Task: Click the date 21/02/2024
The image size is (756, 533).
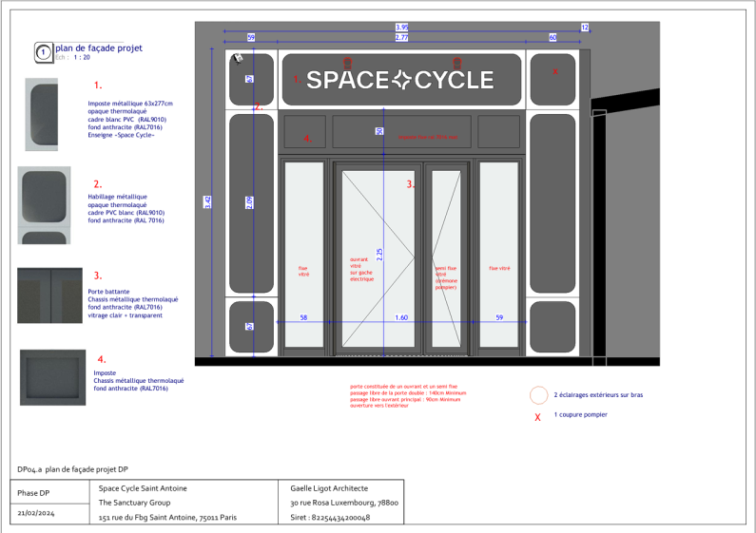Action: (x=36, y=513)
